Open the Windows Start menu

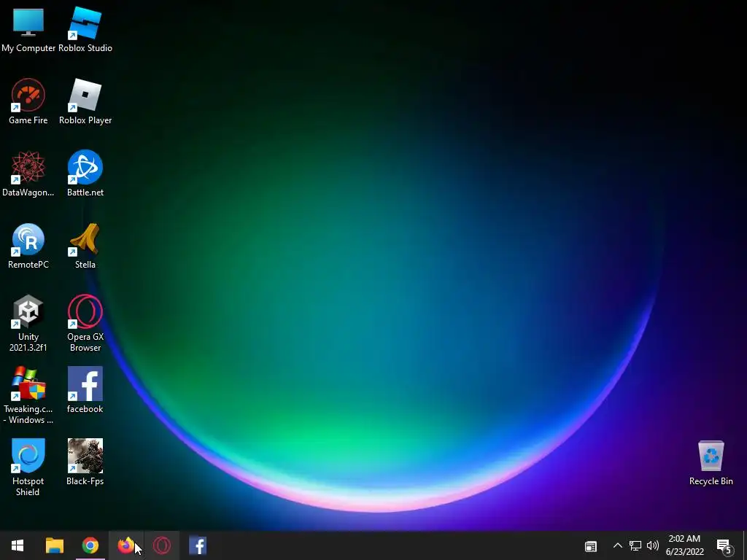click(18, 545)
